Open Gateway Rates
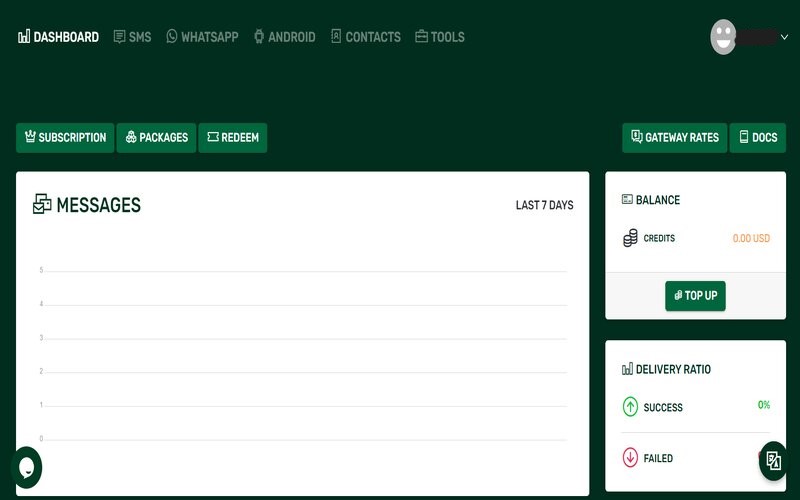Viewport: 800px width, 500px height. 675,138
